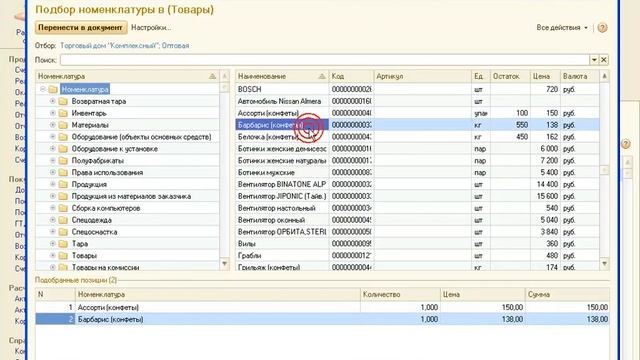This screenshot has height=360, width=640.
Task: Select Вентилятор настольный row
Action: pos(417,208)
